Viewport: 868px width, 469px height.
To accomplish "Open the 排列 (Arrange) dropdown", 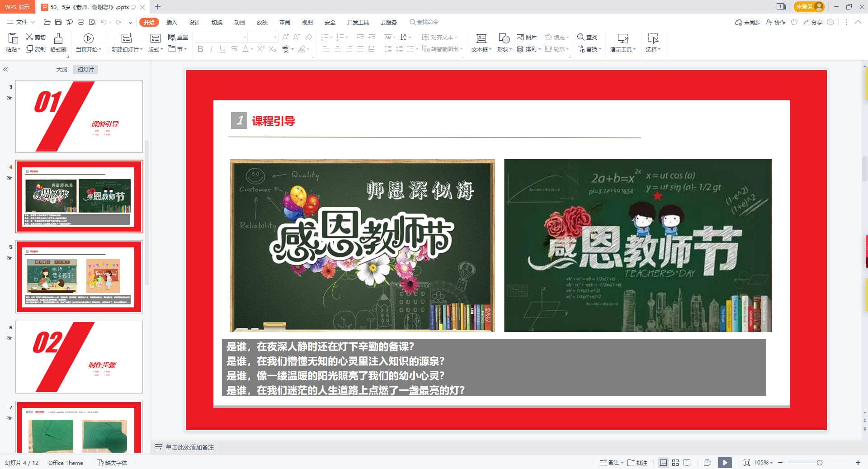I will click(528, 49).
